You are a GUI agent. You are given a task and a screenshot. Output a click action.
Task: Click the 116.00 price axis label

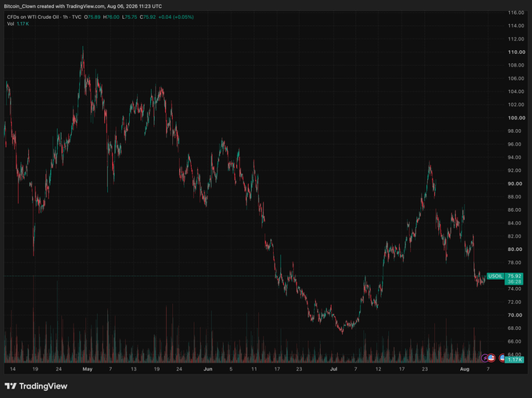516,13
